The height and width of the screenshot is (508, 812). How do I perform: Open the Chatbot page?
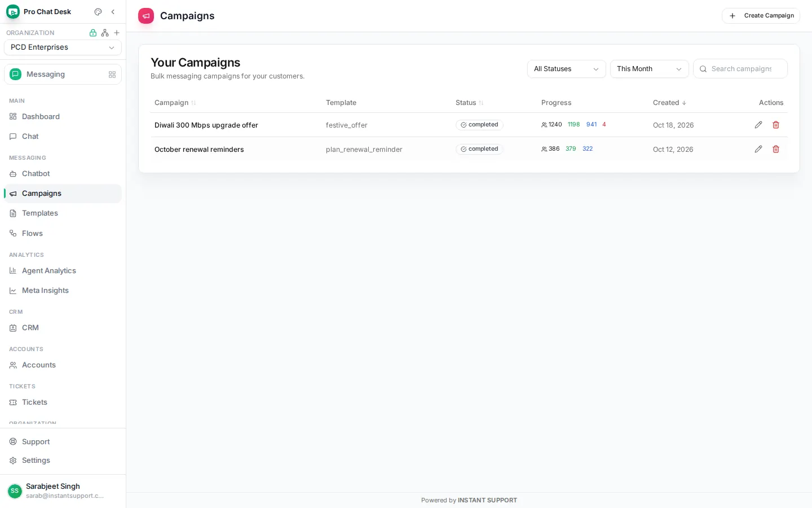coord(63,174)
